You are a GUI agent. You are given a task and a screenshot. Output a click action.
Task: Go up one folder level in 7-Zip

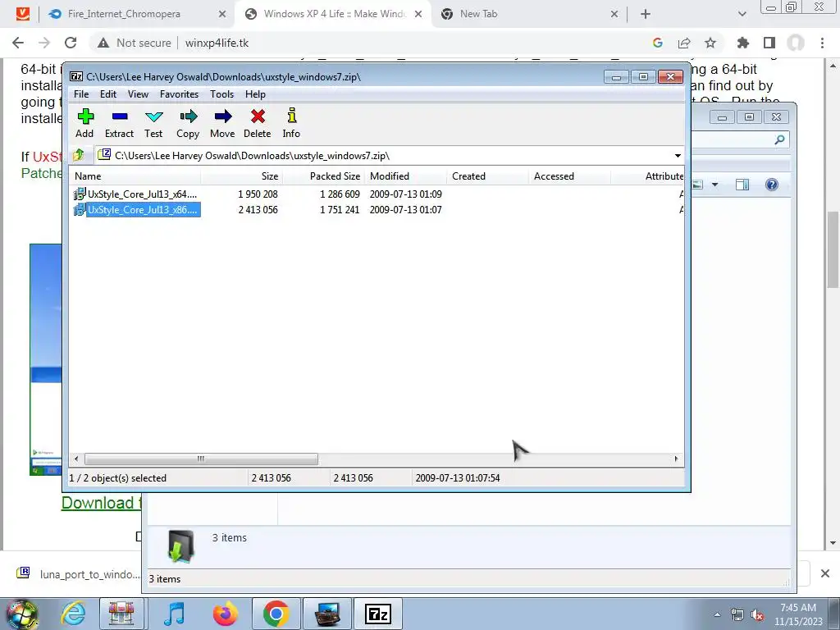point(79,155)
